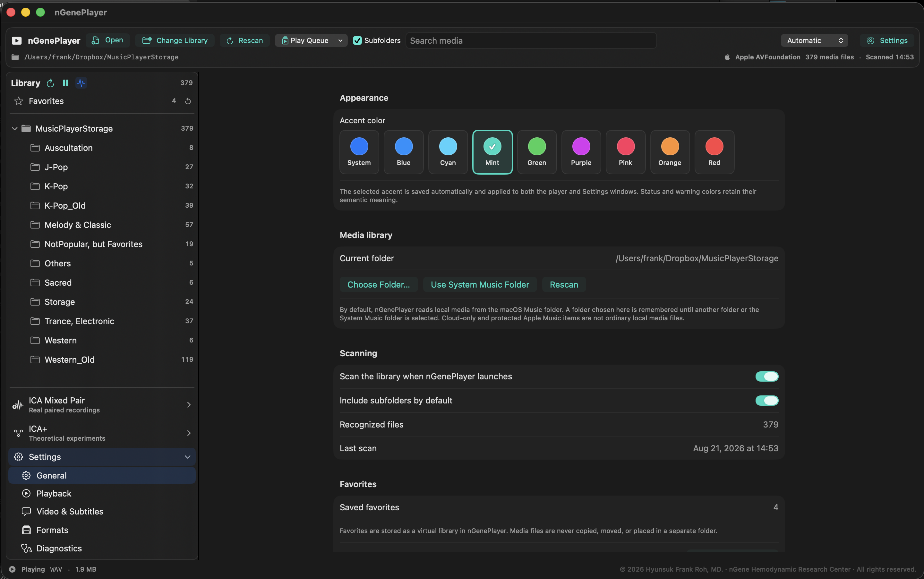Toggle the Subfolders checkbox
The width and height of the screenshot is (924, 579).
[357, 40]
